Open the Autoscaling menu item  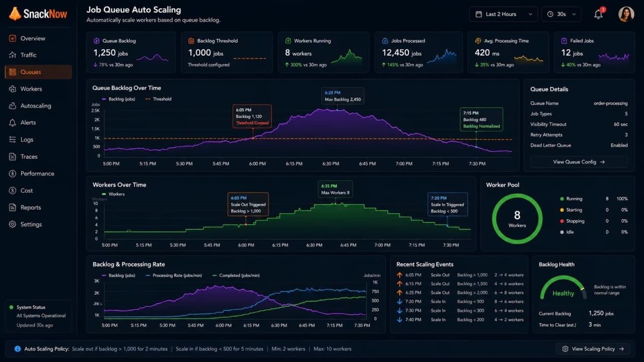(x=38, y=106)
